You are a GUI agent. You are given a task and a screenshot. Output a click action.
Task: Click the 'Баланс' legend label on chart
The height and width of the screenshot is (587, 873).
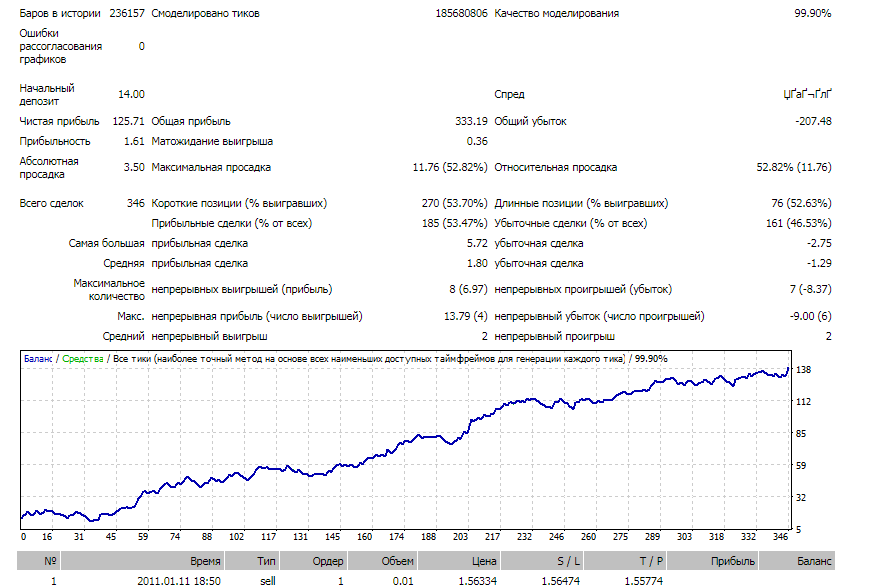[38, 359]
